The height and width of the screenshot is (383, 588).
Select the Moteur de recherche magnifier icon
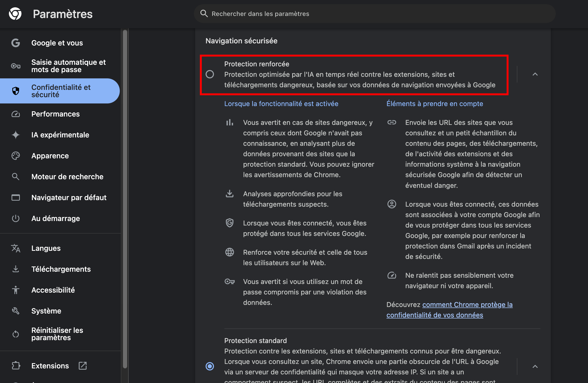(x=16, y=177)
